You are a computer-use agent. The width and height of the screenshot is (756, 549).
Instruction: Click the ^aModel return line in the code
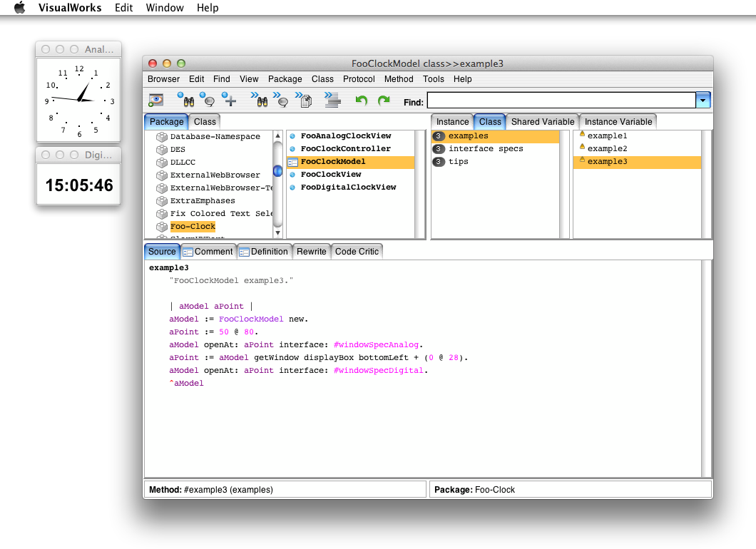pyautogui.click(x=186, y=383)
